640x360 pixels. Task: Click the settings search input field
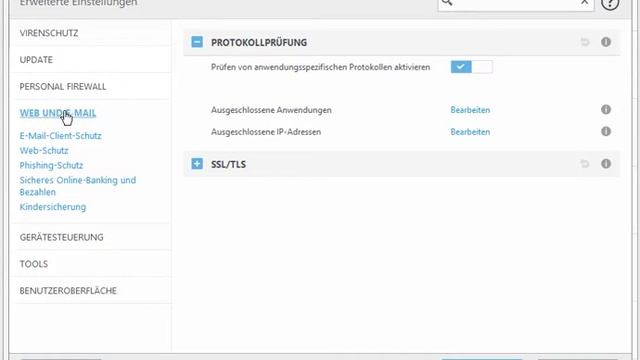pos(516,4)
